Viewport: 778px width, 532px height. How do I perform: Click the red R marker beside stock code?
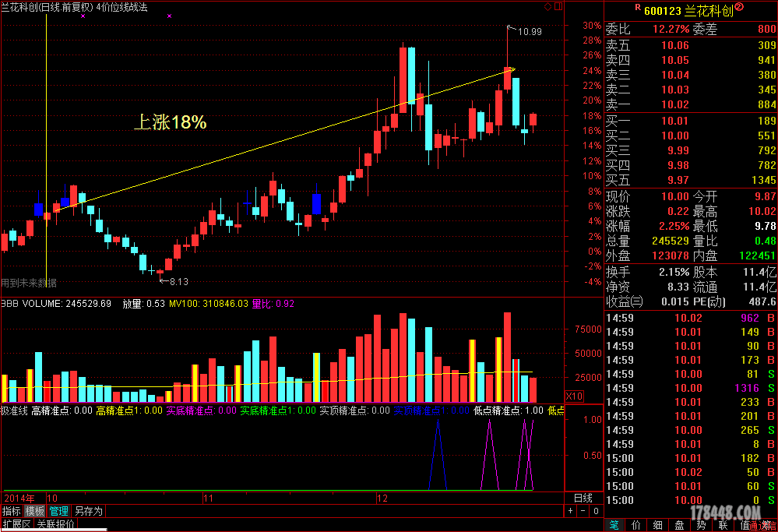(x=638, y=8)
